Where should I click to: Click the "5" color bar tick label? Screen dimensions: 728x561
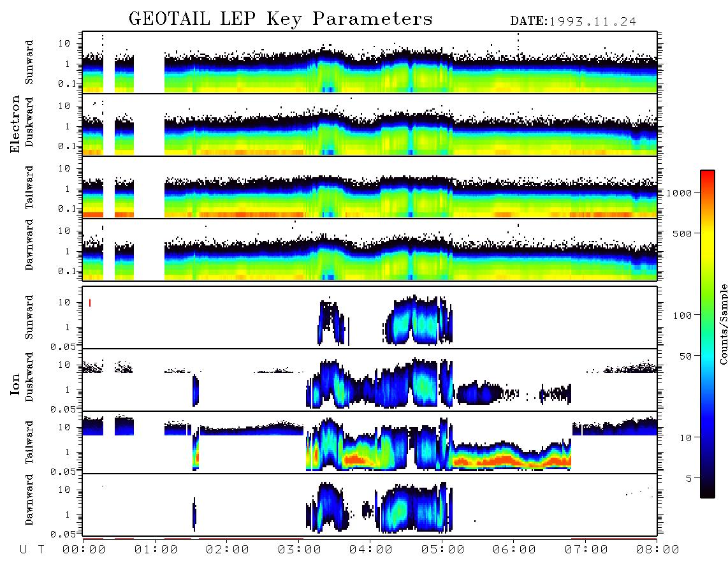689,479
